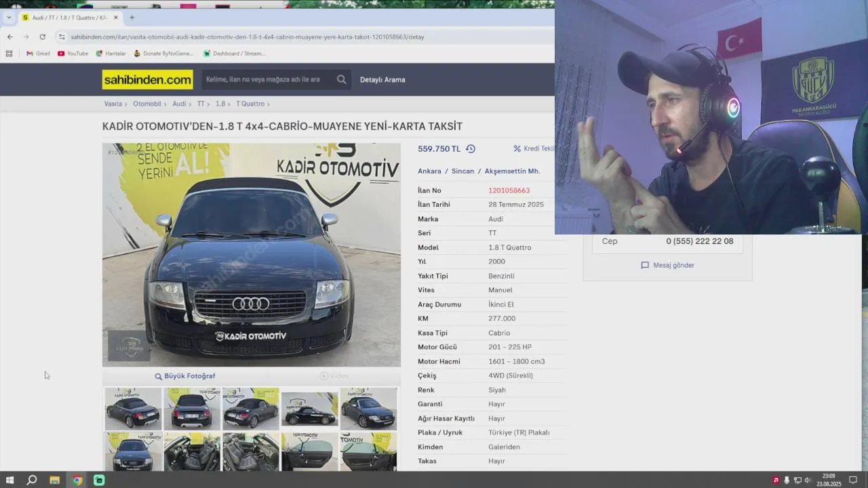This screenshot has height=488, width=868.
Task: Click the Chrome taskbar icon
Action: 77,480
